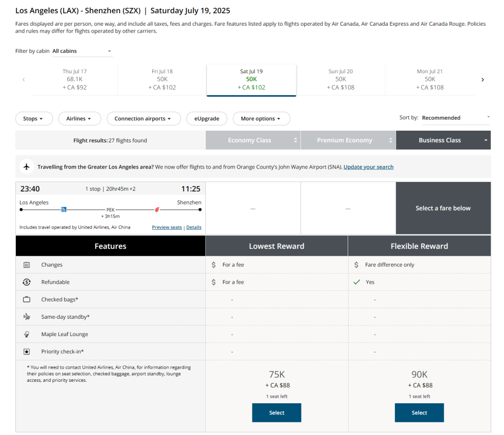Screen dimensions: 504x435
Task: Toggle the eUpgrade filter button
Action: tap(206, 119)
